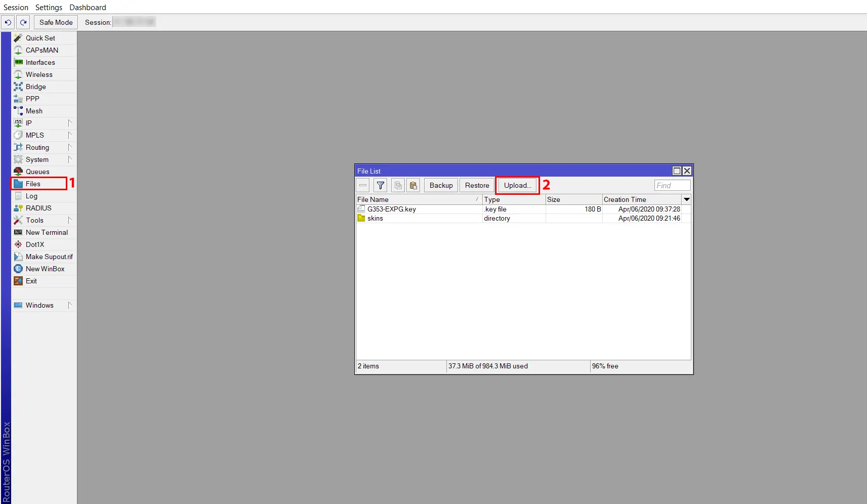Open the Bridge configuration
This screenshot has width=867, height=504.
tap(35, 87)
